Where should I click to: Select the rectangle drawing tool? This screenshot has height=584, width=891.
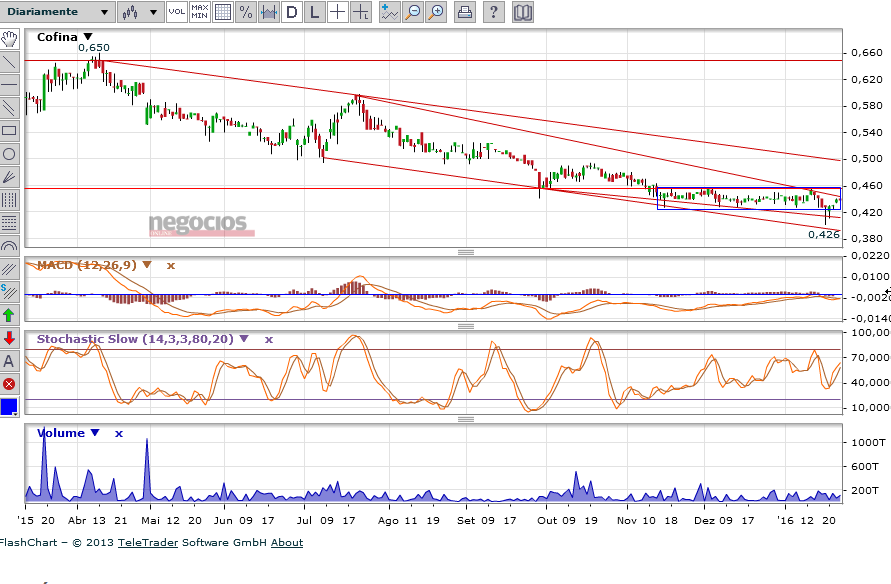click(9, 130)
